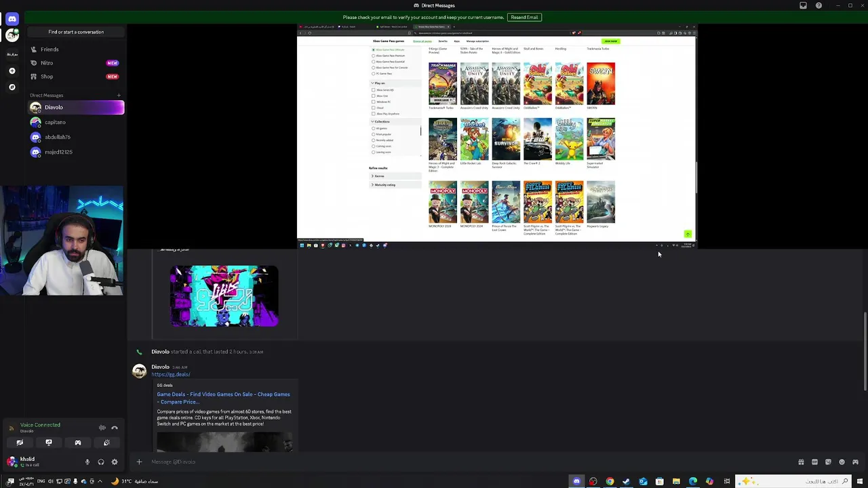The image size is (868, 488).
Task: Open Game Deals embed title link
Action: pyautogui.click(x=223, y=398)
